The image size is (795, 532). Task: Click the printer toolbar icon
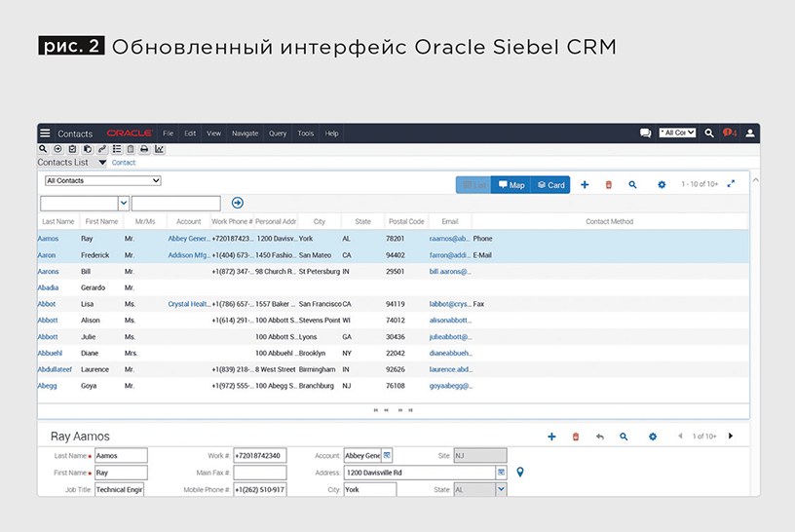(144, 149)
